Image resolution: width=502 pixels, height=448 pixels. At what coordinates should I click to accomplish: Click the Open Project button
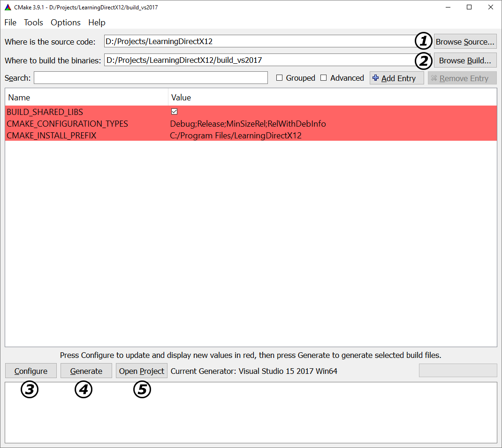[142, 371]
